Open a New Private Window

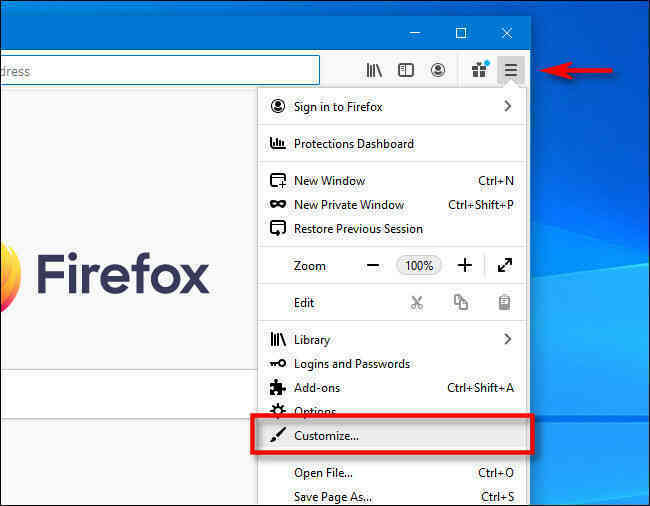[x=392, y=205]
